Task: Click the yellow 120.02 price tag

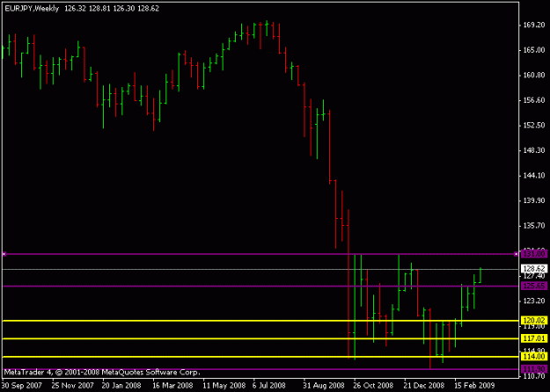Action: [534, 321]
